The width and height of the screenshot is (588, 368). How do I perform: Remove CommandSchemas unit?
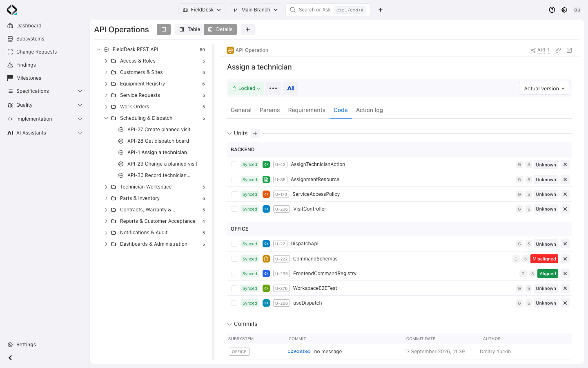565,259
